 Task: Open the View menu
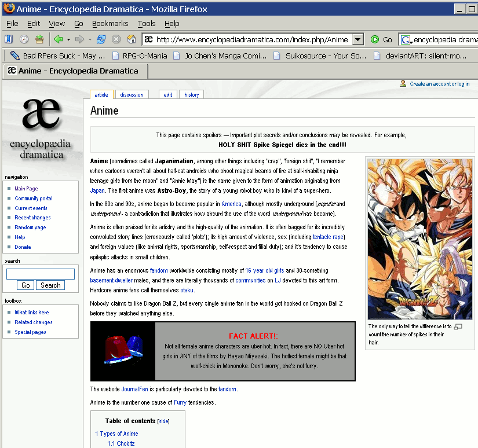point(57,24)
